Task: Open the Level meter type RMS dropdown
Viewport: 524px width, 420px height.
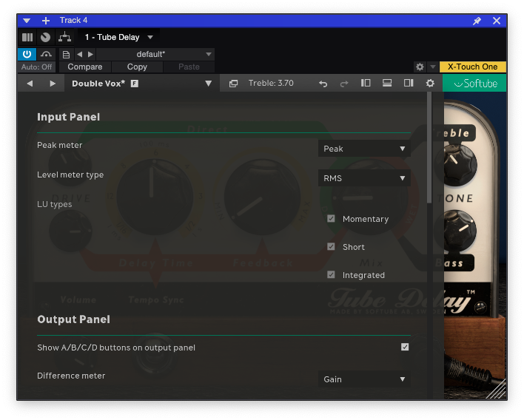Action: 364,178
